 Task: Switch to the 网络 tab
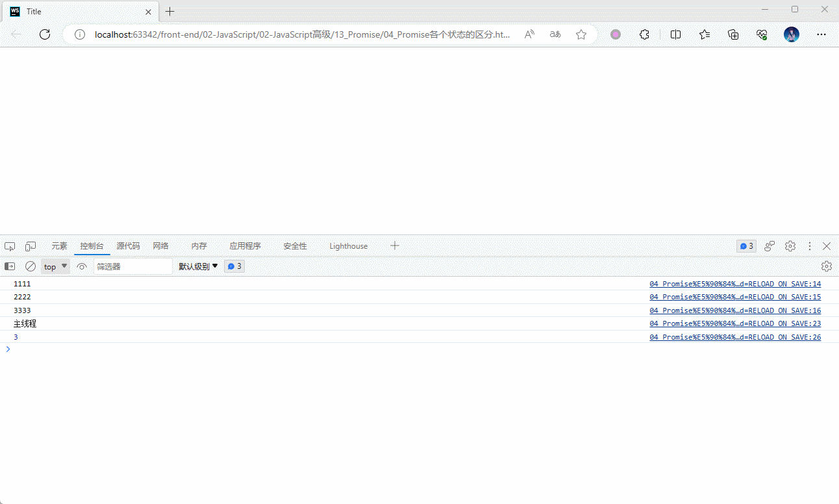pos(160,246)
